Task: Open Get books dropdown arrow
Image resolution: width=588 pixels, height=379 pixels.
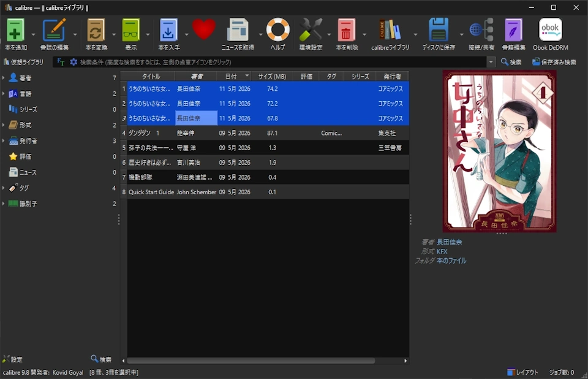Action: tap(186, 34)
